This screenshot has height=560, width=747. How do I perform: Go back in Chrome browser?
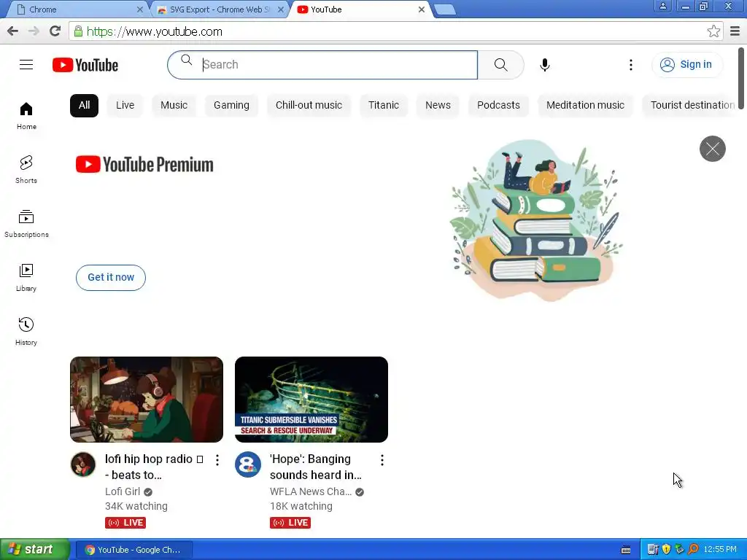click(x=13, y=31)
